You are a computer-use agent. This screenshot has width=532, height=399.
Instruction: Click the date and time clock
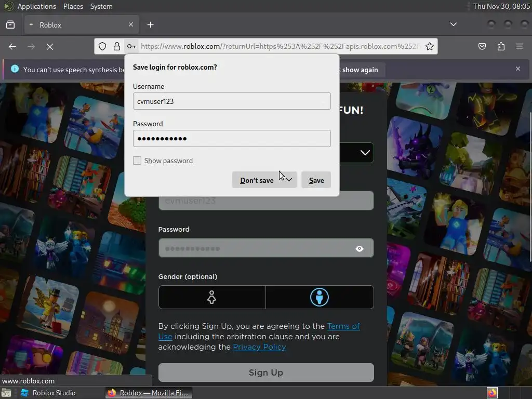pyautogui.click(x=501, y=6)
